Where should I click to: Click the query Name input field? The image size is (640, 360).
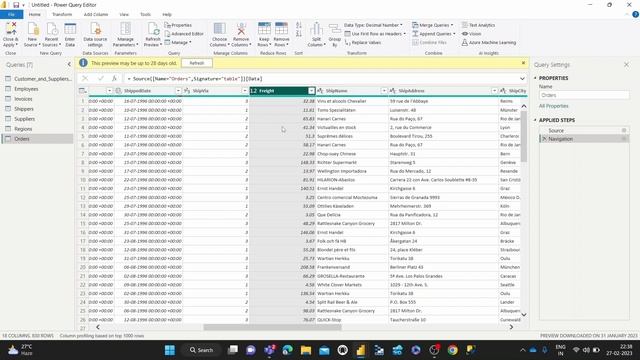[x=584, y=95]
